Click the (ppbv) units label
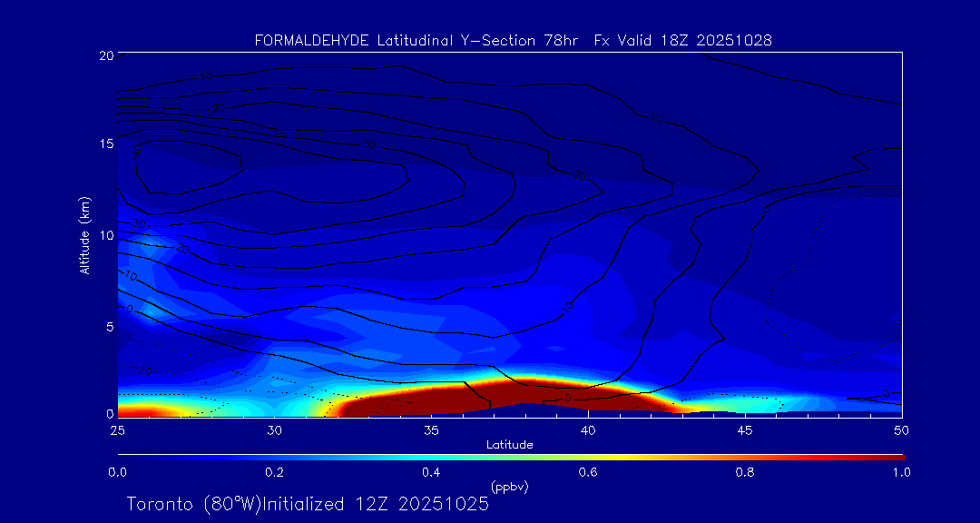 (x=509, y=487)
